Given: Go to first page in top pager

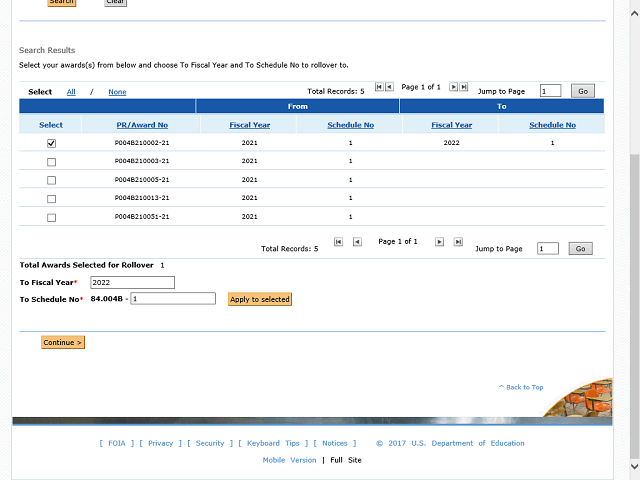Looking at the screenshot, I should [x=379, y=87].
